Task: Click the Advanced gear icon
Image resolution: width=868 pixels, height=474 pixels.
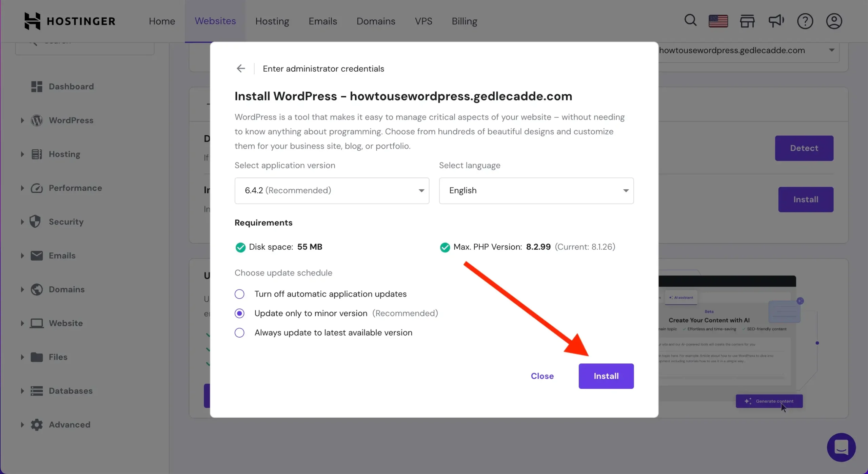Action: 37,425
